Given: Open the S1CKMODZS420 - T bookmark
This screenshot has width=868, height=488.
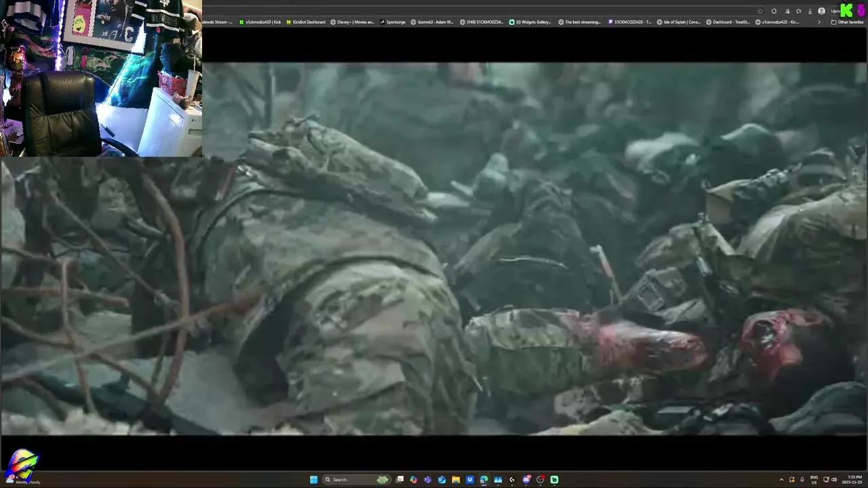Looking at the screenshot, I should (x=630, y=22).
